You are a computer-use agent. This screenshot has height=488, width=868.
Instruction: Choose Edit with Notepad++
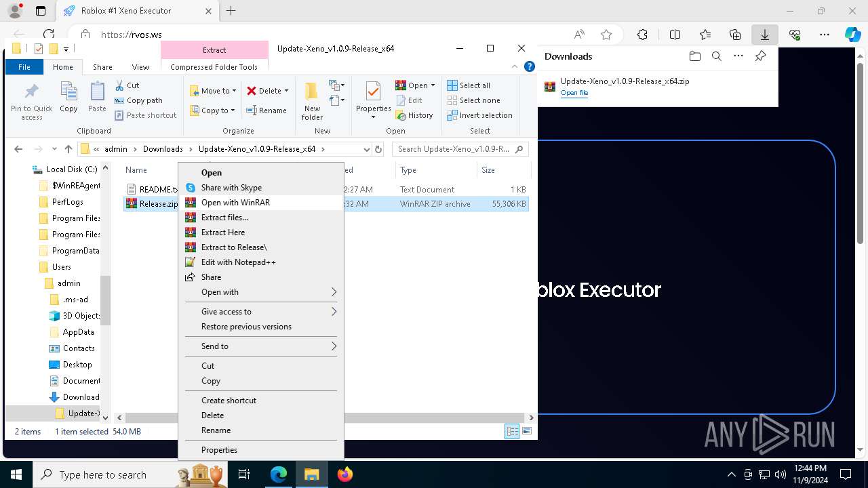point(261,262)
